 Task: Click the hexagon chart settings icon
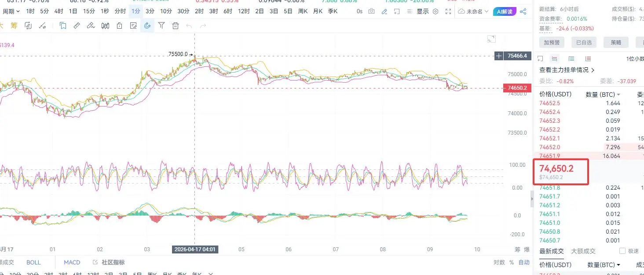point(435,11)
